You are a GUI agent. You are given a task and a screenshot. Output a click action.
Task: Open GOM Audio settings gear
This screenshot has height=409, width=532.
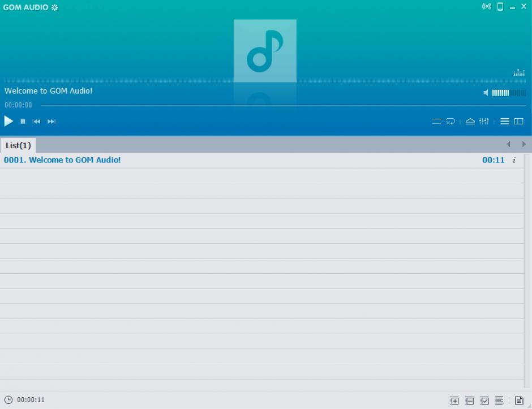pos(54,7)
